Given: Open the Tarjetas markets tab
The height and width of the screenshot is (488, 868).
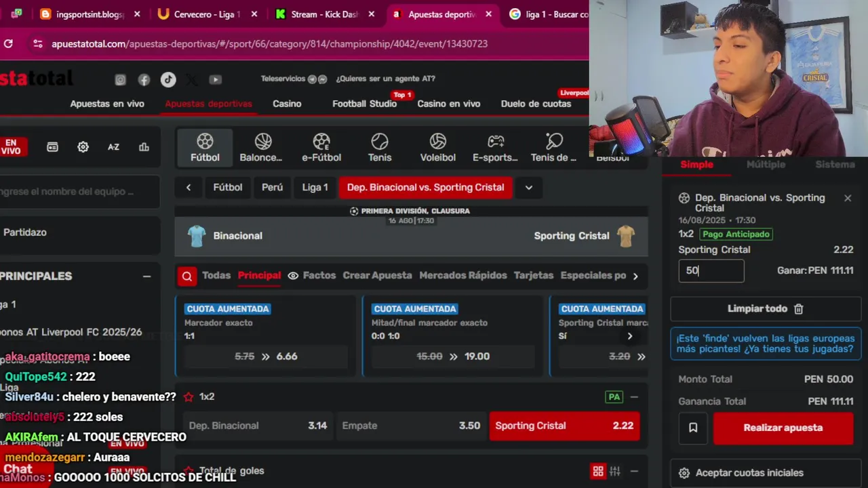Looking at the screenshot, I should [534, 276].
